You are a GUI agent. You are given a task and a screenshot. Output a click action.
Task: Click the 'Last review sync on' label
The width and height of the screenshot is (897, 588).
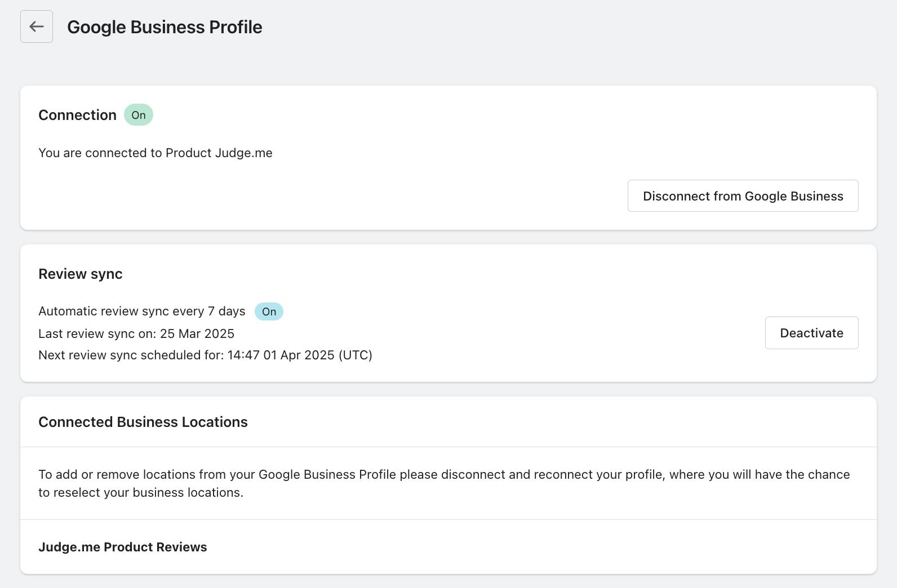coord(97,333)
